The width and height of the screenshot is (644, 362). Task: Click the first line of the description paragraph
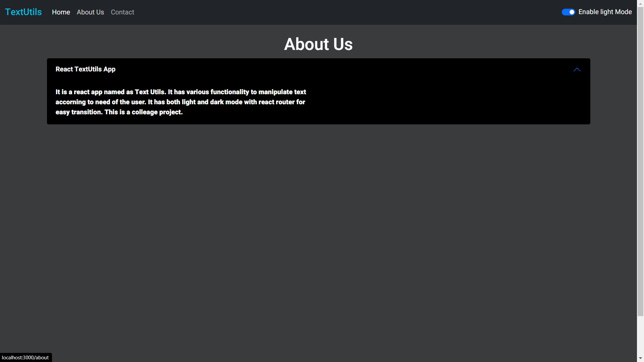click(180, 92)
